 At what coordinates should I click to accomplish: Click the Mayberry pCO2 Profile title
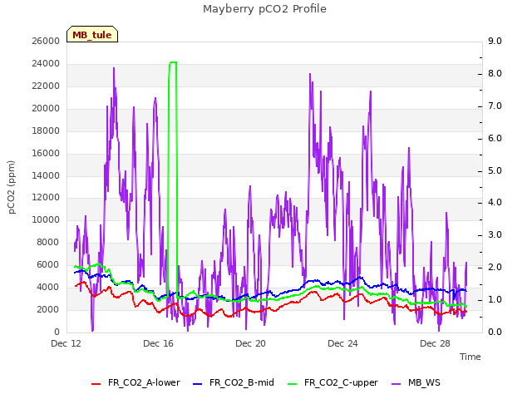point(264,9)
